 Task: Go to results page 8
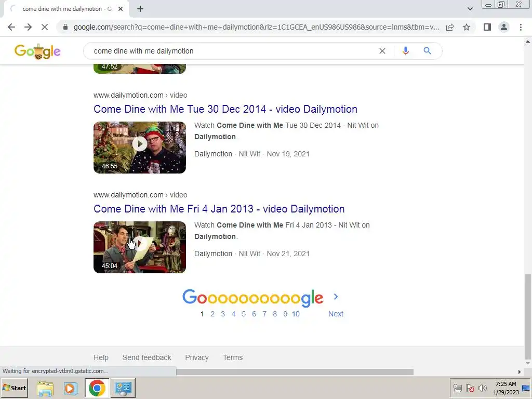point(275,314)
